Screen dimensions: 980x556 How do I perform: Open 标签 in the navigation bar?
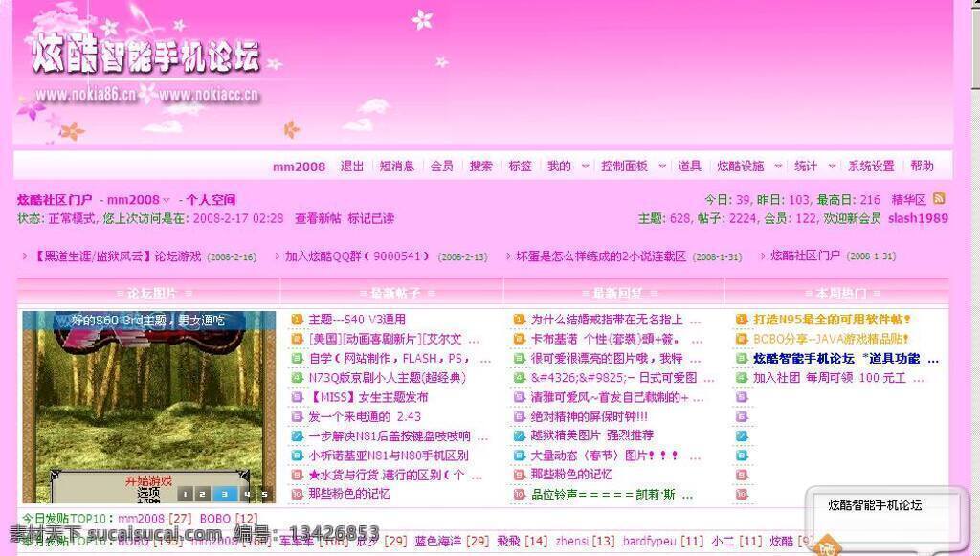(x=520, y=167)
